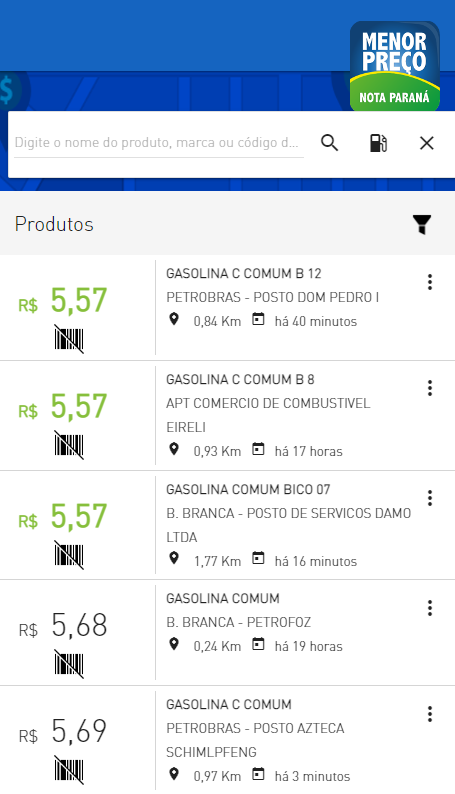Open options menu for Posto de Servicos Damo

pyautogui.click(x=430, y=498)
